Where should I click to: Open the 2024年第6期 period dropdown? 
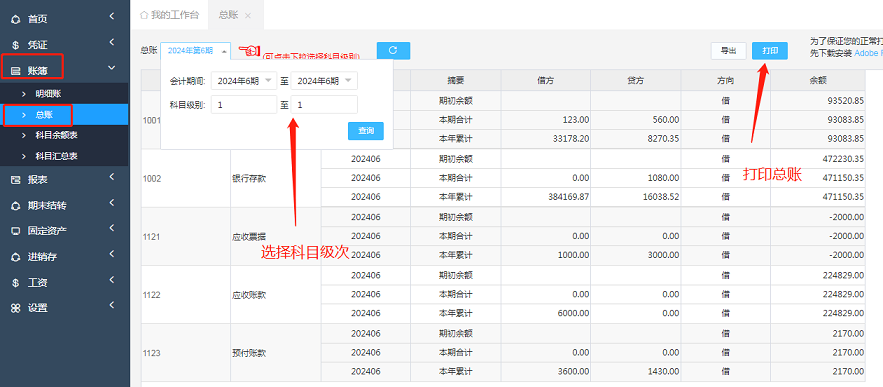pyautogui.click(x=195, y=51)
